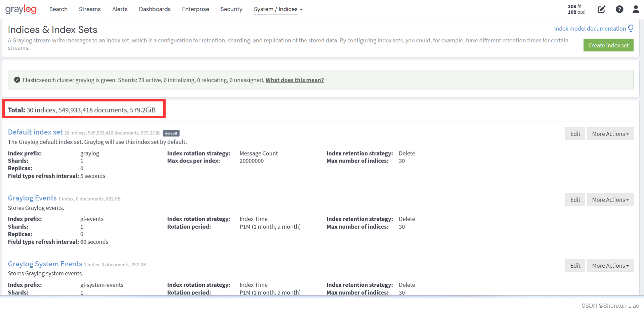
Task: Open the Alerts section
Action: tap(120, 9)
